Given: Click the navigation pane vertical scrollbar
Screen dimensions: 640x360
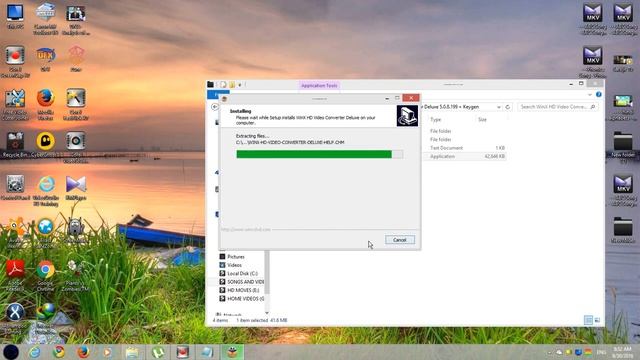Looking at the screenshot, I should [x=267, y=271].
